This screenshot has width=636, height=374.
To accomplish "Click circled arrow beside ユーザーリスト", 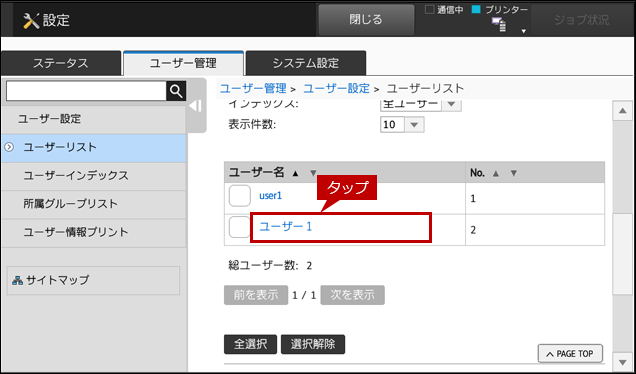I will click(9, 147).
